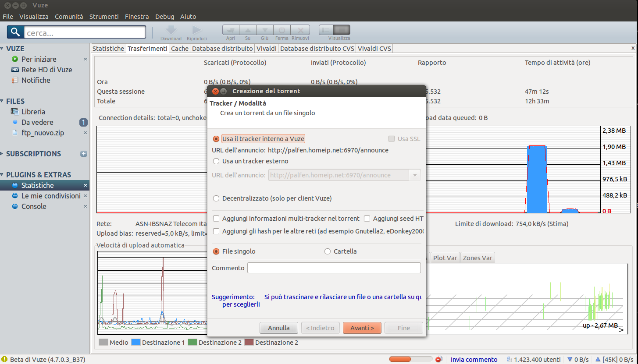Switch to the Vivaldi tab

[x=267, y=49]
